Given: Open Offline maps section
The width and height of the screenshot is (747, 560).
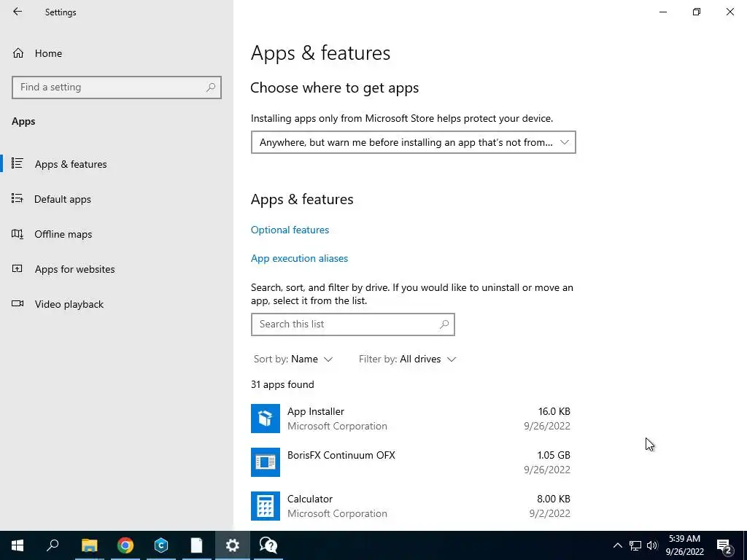Looking at the screenshot, I should (63, 234).
